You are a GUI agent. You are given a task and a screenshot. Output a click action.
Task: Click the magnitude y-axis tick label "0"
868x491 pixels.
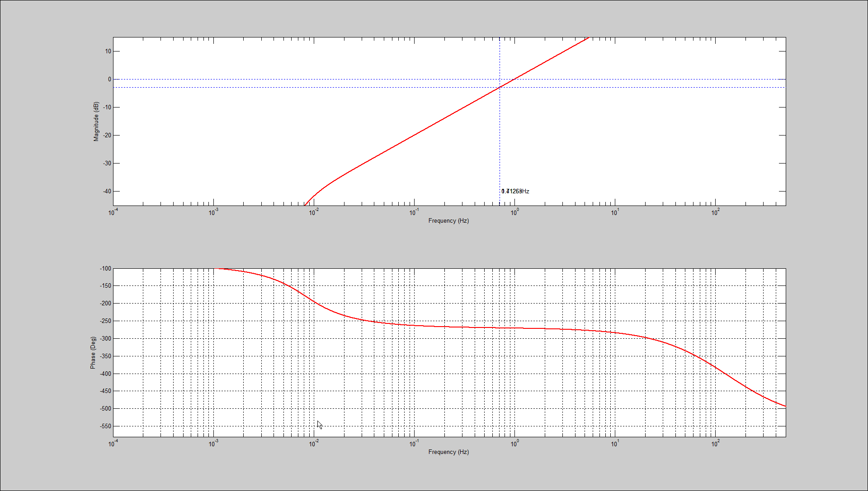point(109,79)
